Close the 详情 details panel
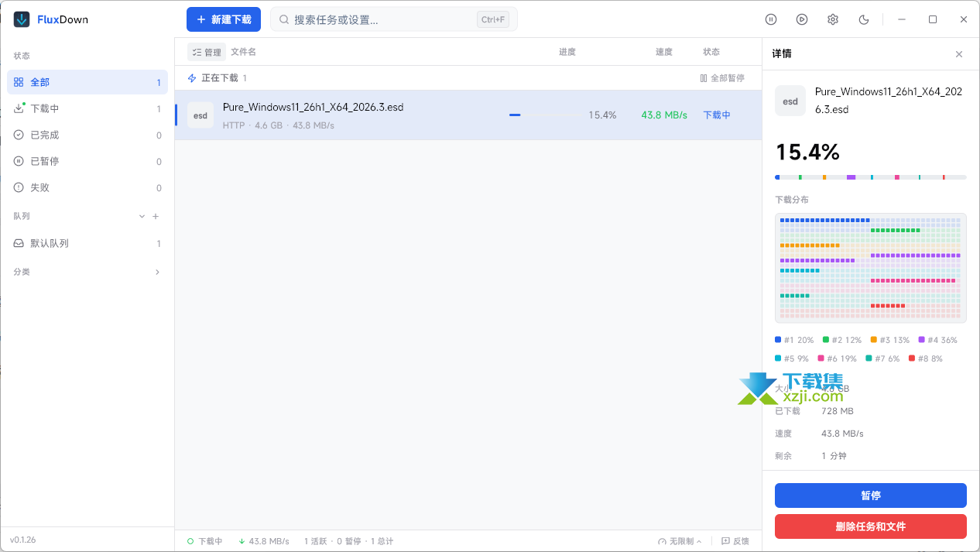The image size is (980, 552). (x=959, y=54)
